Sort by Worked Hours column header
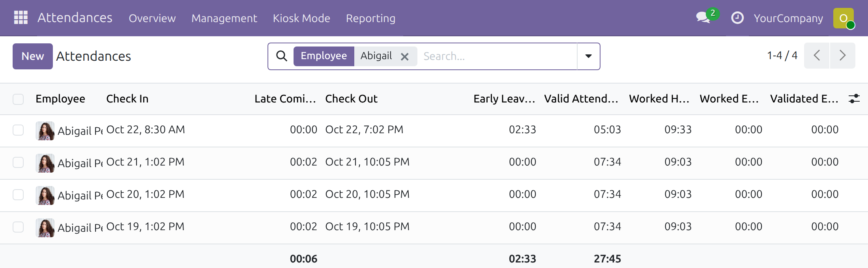 click(659, 99)
